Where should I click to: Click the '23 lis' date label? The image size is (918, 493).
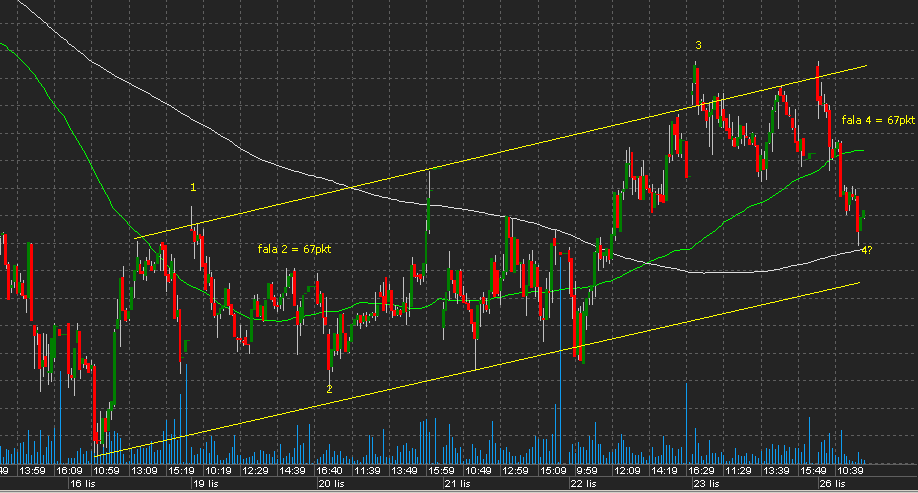coord(706,484)
